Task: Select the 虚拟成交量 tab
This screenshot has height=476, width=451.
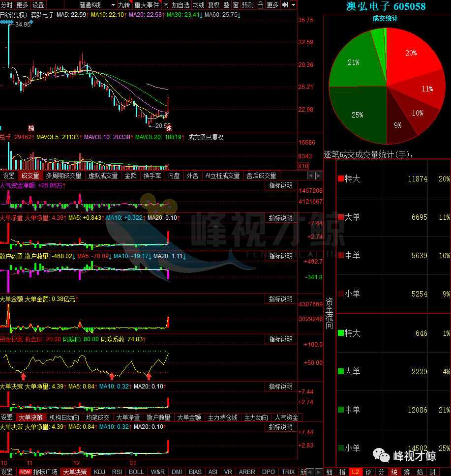Action: (x=103, y=176)
